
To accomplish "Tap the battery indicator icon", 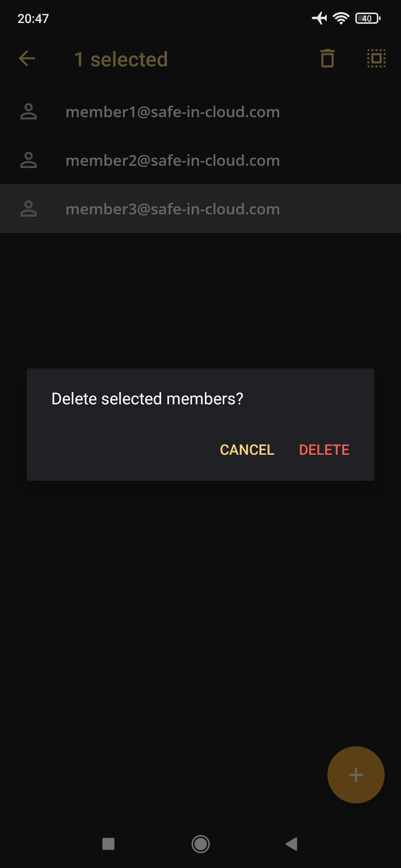I will tap(368, 18).
